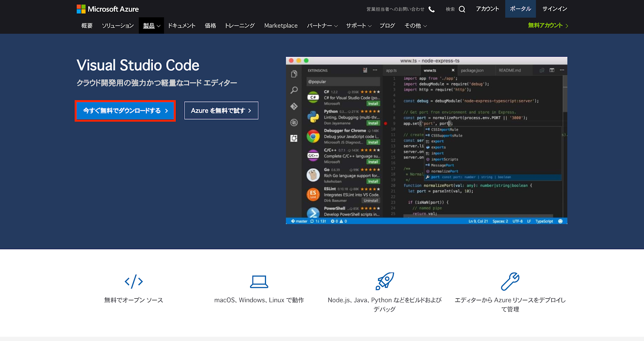Open ドキュメント navigation item

[182, 25]
